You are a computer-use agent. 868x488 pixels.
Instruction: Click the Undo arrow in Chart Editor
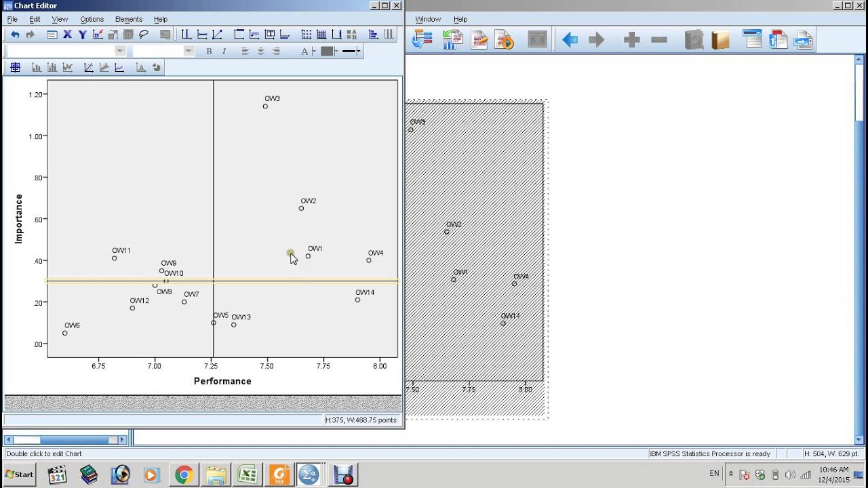pyautogui.click(x=15, y=35)
